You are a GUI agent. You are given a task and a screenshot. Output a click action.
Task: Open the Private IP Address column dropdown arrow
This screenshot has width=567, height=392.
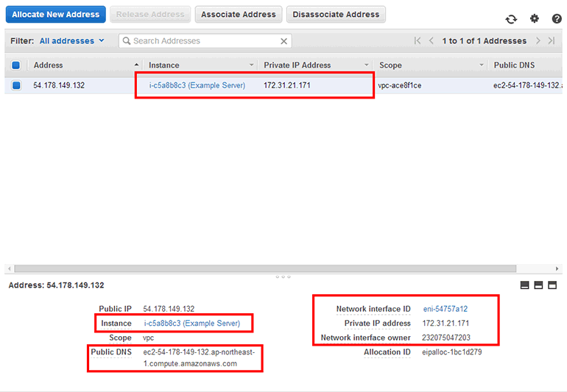(x=366, y=65)
